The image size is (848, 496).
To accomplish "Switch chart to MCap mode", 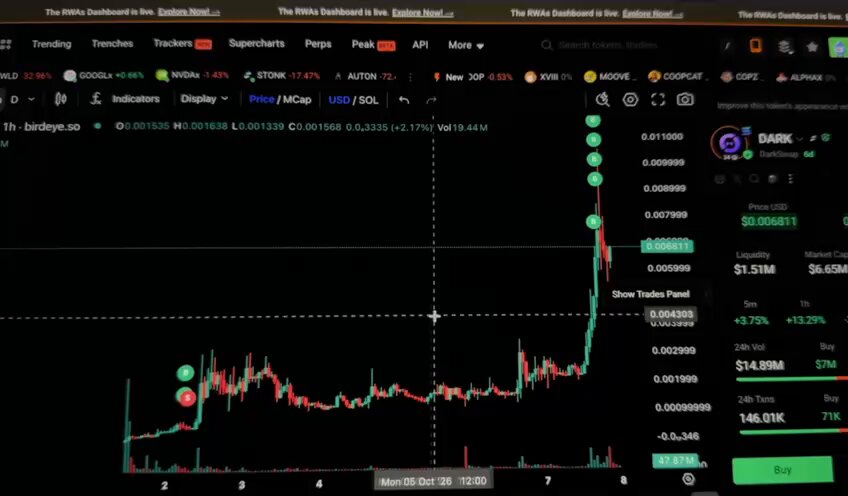I will [x=297, y=100].
